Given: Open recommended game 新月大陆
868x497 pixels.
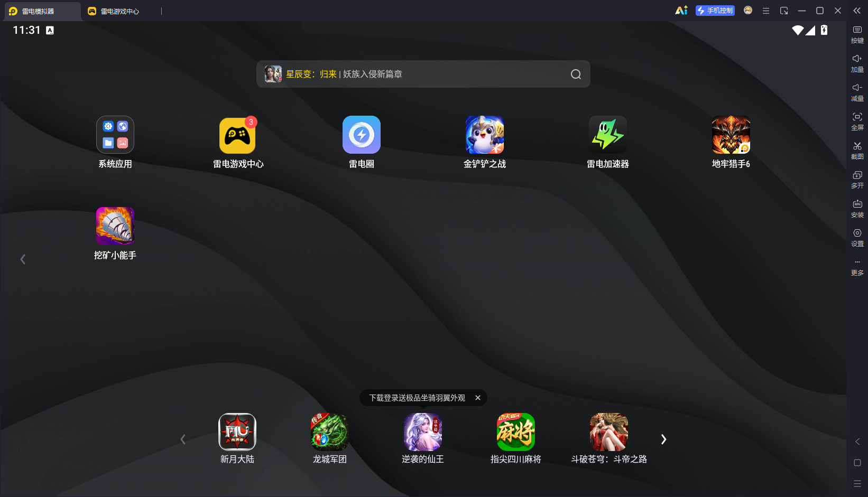Looking at the screenshot, I should (237, 432).
